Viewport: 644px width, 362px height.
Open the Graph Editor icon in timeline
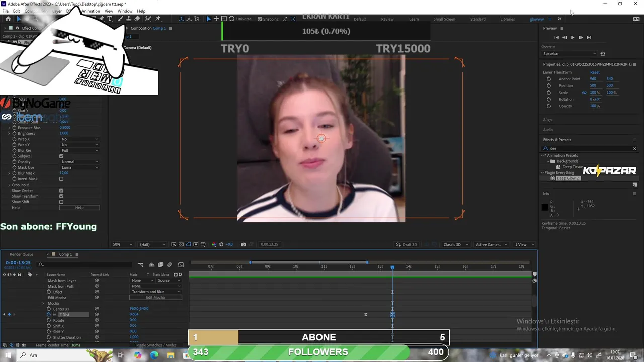(x=181, y=264)
